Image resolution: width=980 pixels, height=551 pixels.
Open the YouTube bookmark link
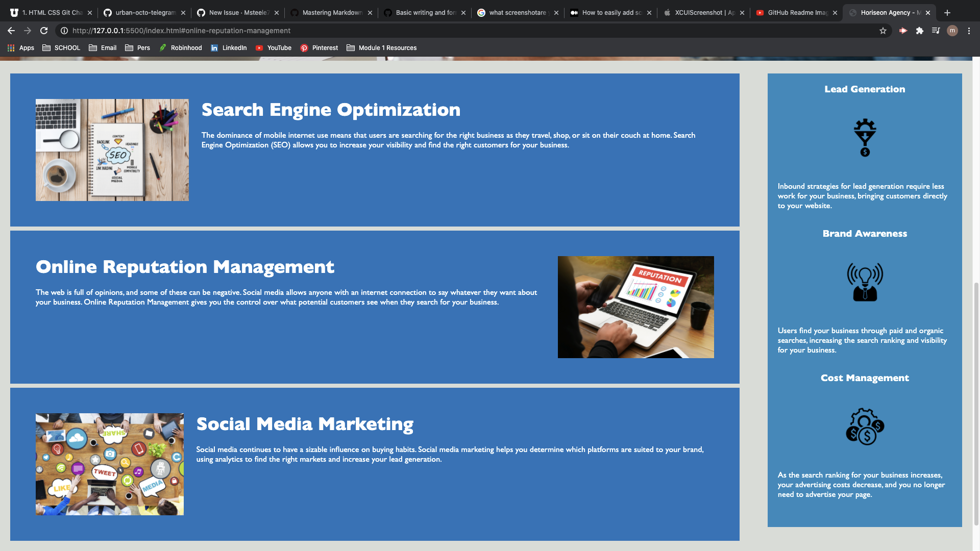[x=274, y=48]
